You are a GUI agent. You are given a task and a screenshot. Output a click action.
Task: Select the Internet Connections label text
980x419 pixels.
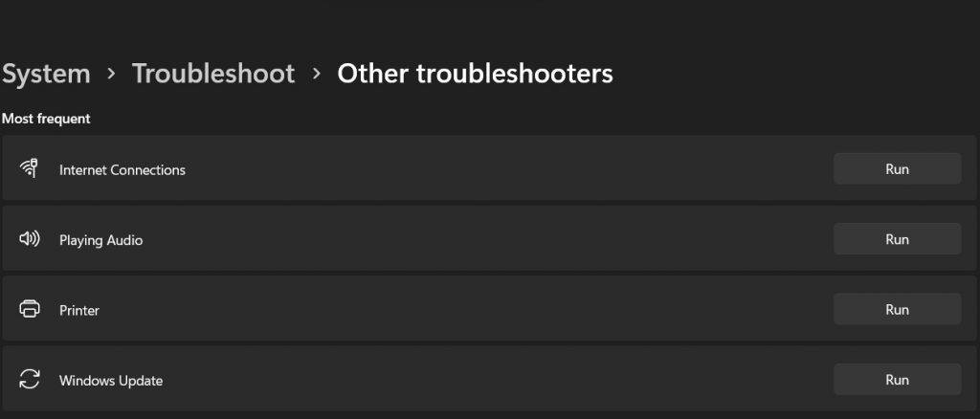point(122,170)
